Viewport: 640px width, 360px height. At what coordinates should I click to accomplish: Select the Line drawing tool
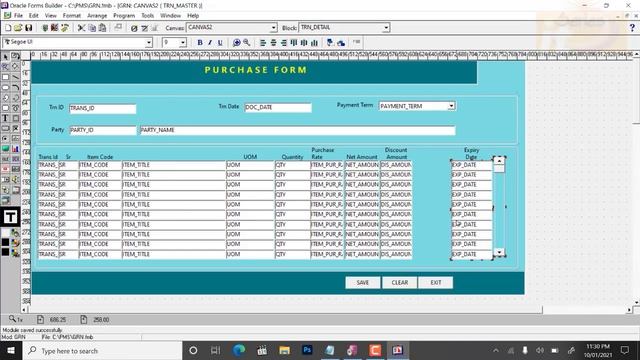(x=16, y=77)
